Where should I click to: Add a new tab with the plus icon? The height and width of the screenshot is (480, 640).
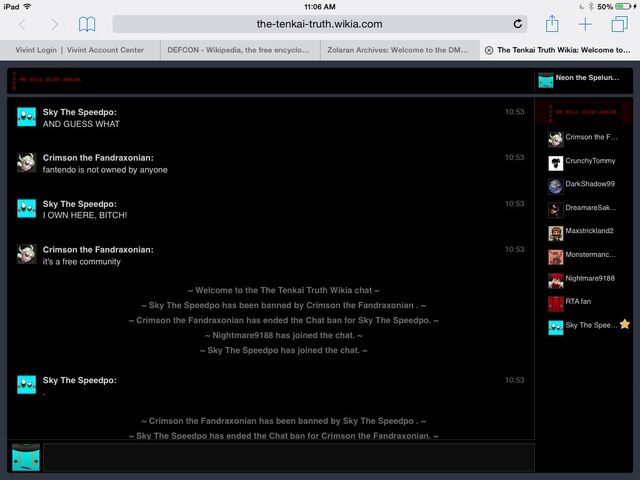click(x=585, y=24)
